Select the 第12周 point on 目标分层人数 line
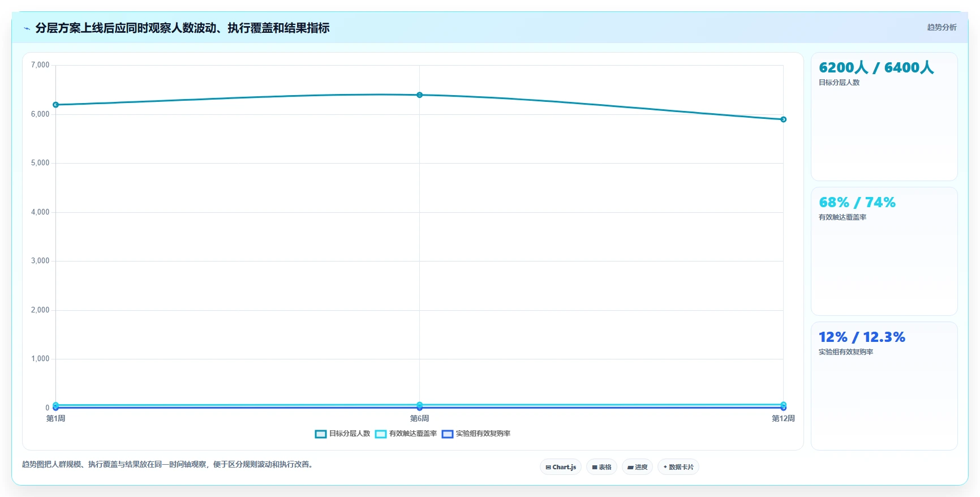The image size is (980, 497). click(783, 119)
